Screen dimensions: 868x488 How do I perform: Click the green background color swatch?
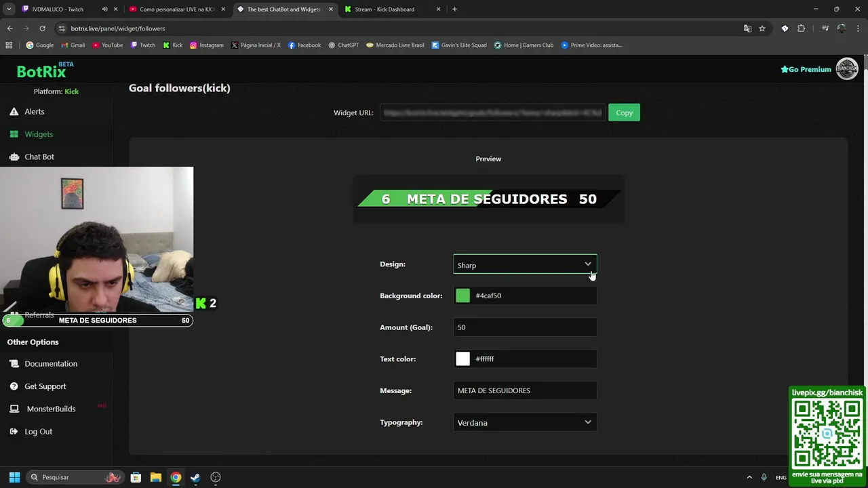[462, 296]
